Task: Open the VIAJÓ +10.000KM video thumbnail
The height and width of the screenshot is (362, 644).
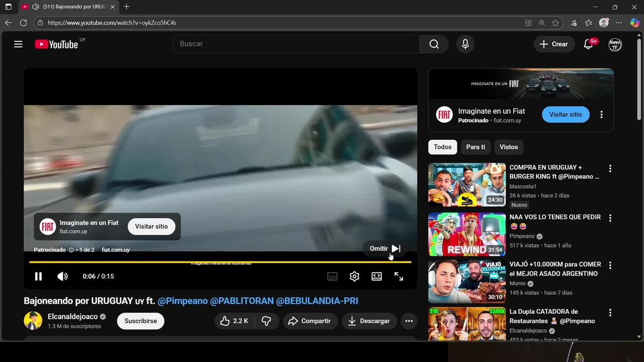Action: coord(467,282)
